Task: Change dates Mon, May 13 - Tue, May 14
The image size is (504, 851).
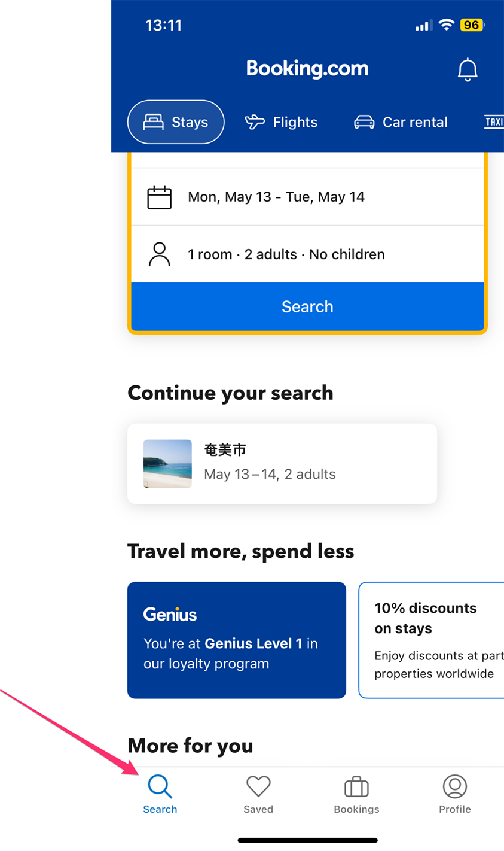Action: tap(307, 197)
